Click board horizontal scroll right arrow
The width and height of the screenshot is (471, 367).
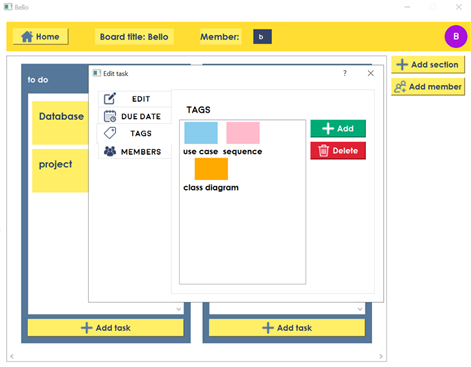coord(381,356)
